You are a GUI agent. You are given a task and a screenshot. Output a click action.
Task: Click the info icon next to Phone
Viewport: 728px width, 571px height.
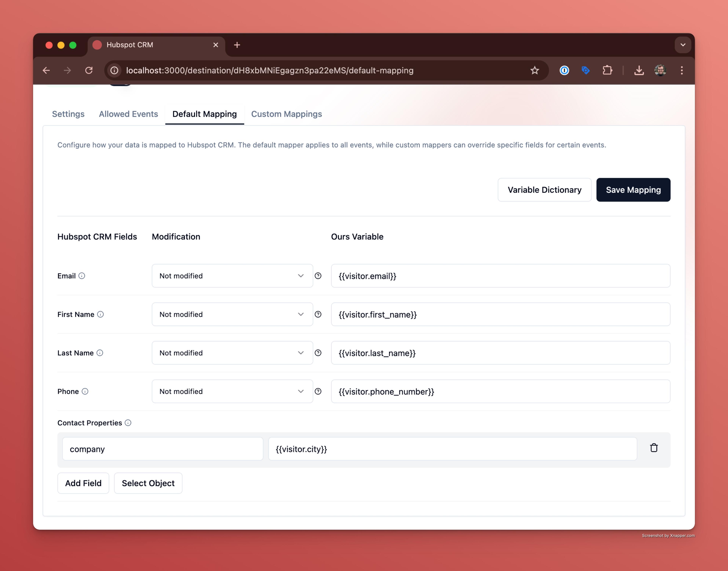point(85,391)
